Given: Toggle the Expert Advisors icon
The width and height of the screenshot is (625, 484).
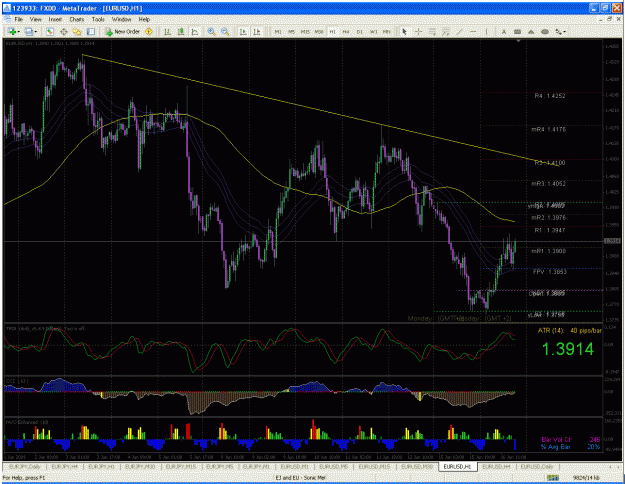Looking at the screenshot, I should 149,31.
